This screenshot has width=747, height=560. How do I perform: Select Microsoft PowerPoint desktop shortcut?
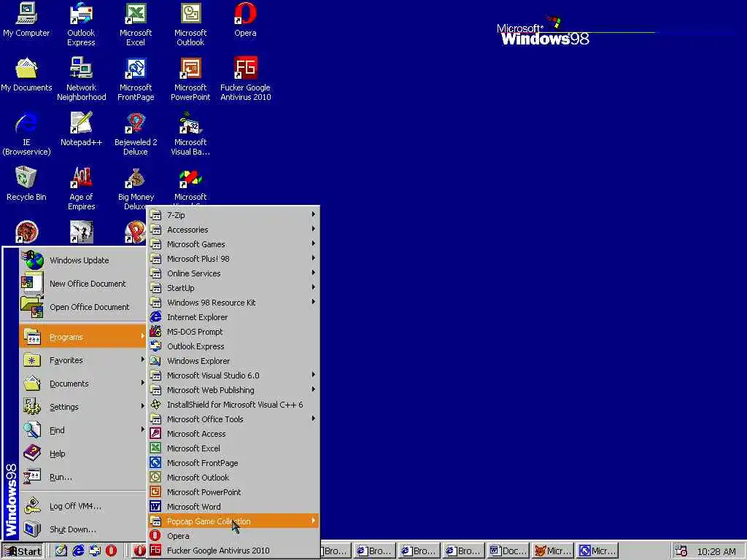click(x=190, y=79)
